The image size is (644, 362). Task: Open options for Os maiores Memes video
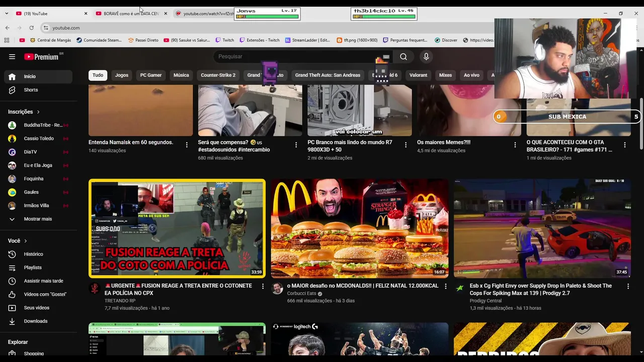point(515,145)
